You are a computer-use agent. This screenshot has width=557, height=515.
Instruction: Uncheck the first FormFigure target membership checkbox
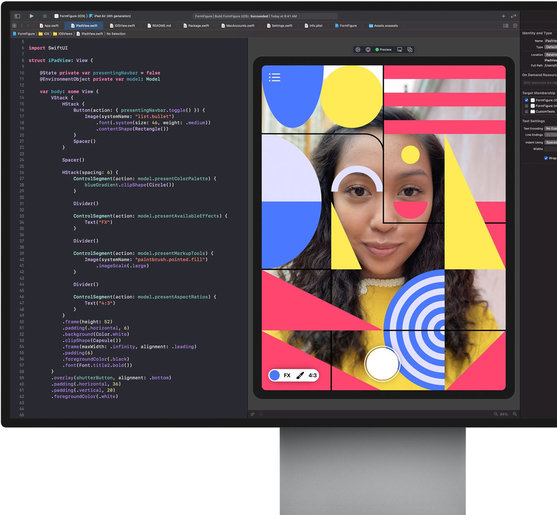pos(526,100)
